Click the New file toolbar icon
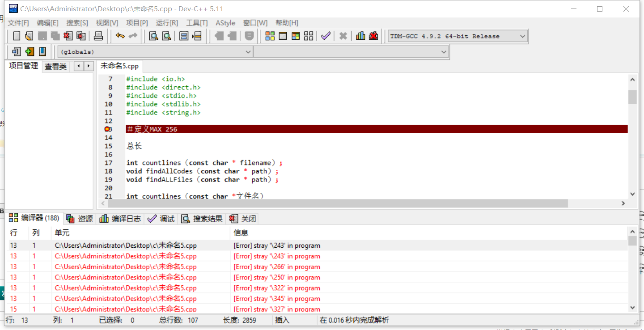This screenshot has height=330, width=644. pos(17,36)
